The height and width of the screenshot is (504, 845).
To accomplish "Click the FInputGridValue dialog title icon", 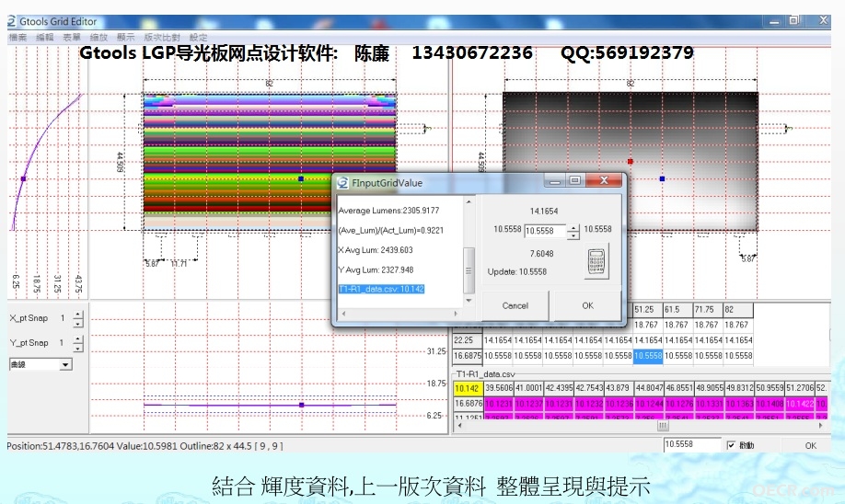I will point(342,182).
